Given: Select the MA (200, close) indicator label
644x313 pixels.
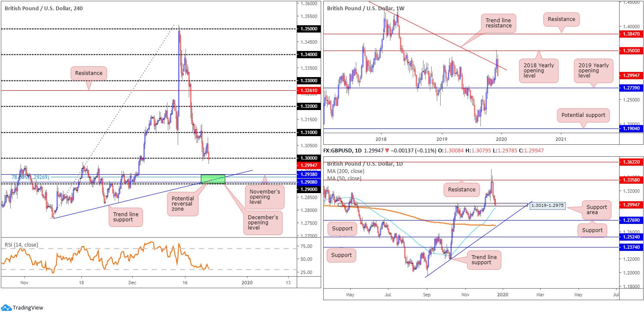Looking at the screenshot, I should click(344, 171).
